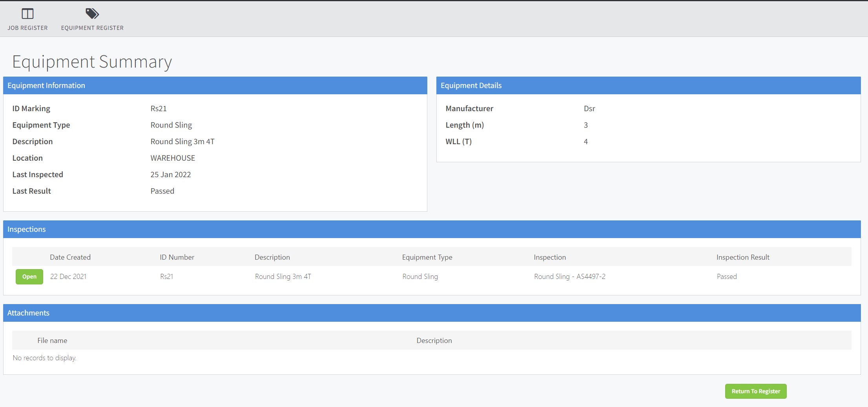This screenshot has height=407, width=868.
Task: Select 'Round Sling 3m 4T' inspection cell
Action: tap(283, 277)
